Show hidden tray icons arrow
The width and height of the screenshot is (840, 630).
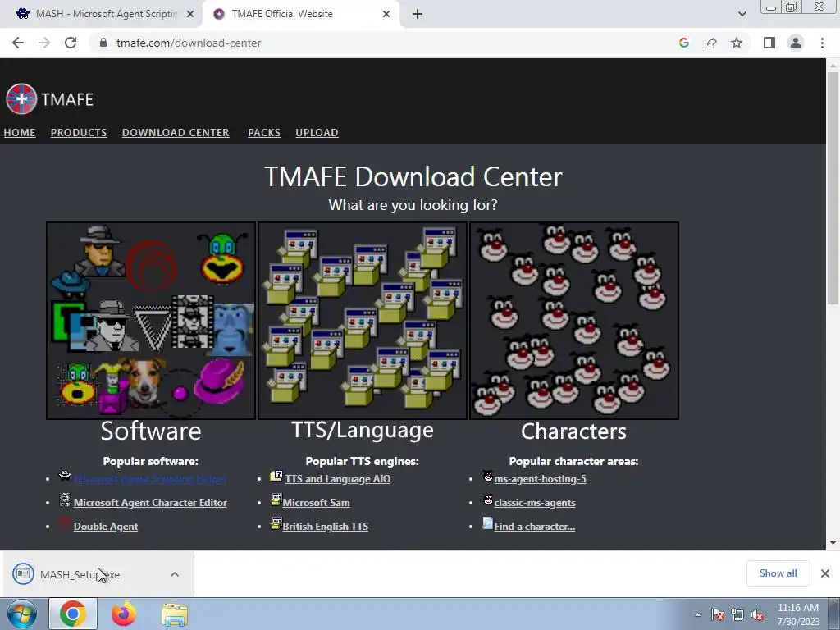[x=697, y=614]
